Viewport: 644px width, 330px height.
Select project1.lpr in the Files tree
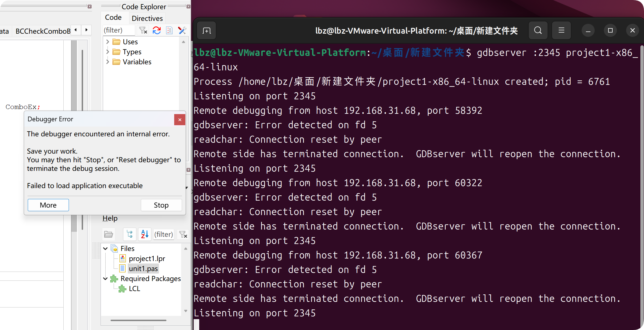[147, 258]
